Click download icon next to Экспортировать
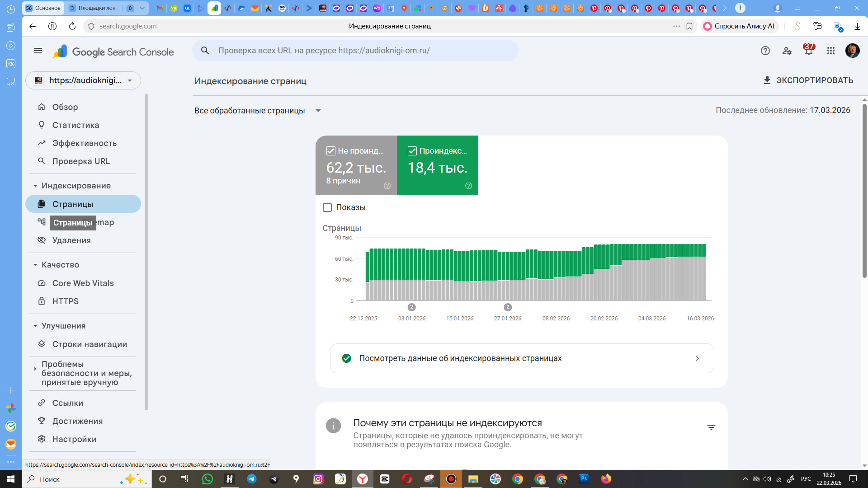868x488 pixels. (767, 80)
